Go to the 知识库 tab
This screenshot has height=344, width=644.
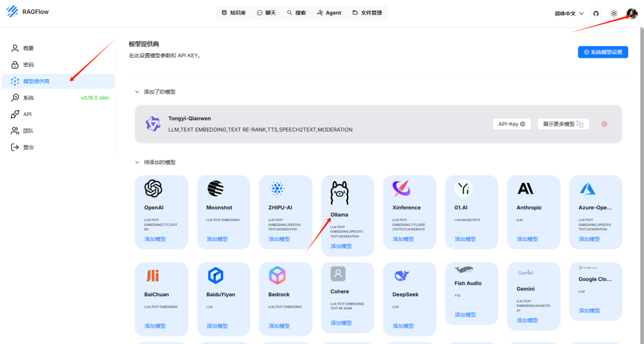coord(234,13)
